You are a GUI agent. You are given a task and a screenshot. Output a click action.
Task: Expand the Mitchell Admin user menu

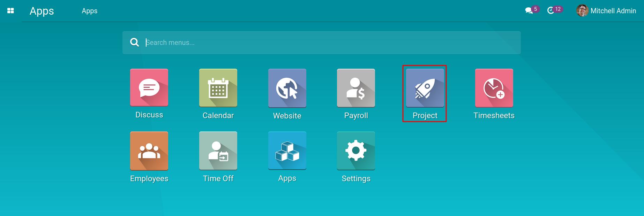point(613,11)
